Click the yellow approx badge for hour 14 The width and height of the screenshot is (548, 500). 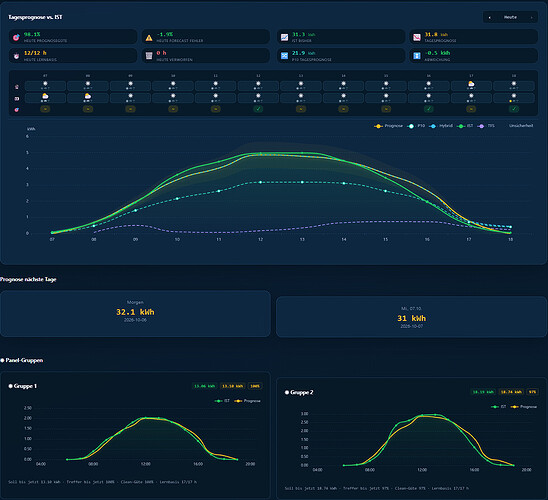pyautogui.click(x=343, y=109)
